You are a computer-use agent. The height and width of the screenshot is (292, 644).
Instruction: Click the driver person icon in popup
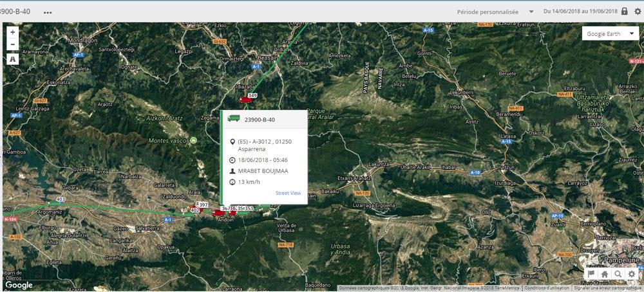(232, 171)
